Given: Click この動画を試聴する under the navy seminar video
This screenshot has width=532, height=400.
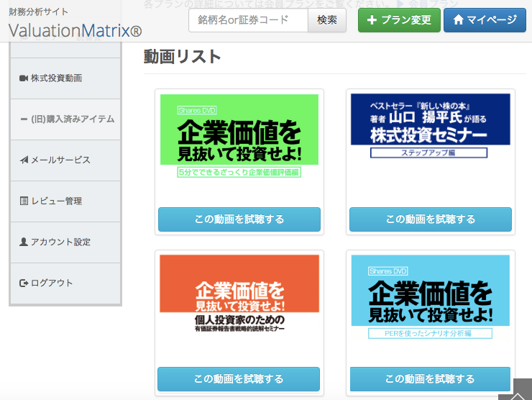Looking at the screenshot, I should (x=430, y=219).
